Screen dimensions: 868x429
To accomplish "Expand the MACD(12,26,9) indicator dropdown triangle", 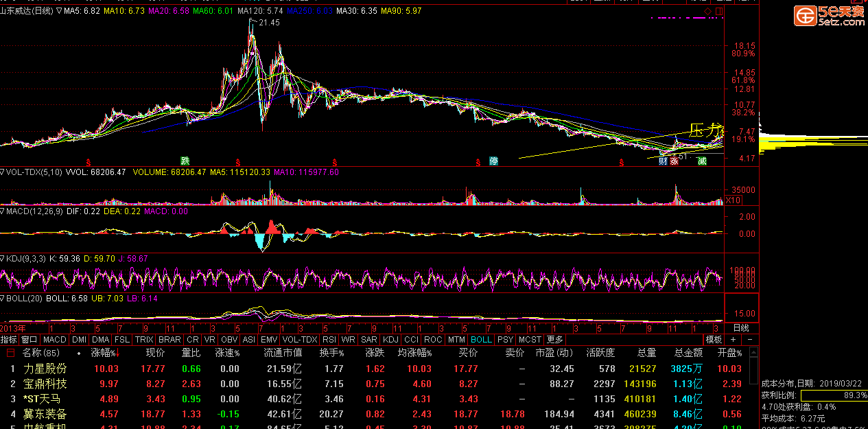I will (3, 211).
